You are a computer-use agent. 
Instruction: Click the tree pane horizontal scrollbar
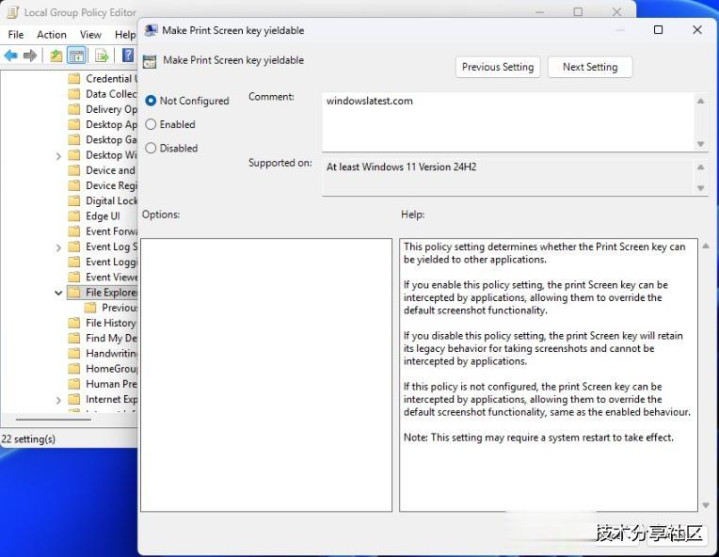click(53, 419)
